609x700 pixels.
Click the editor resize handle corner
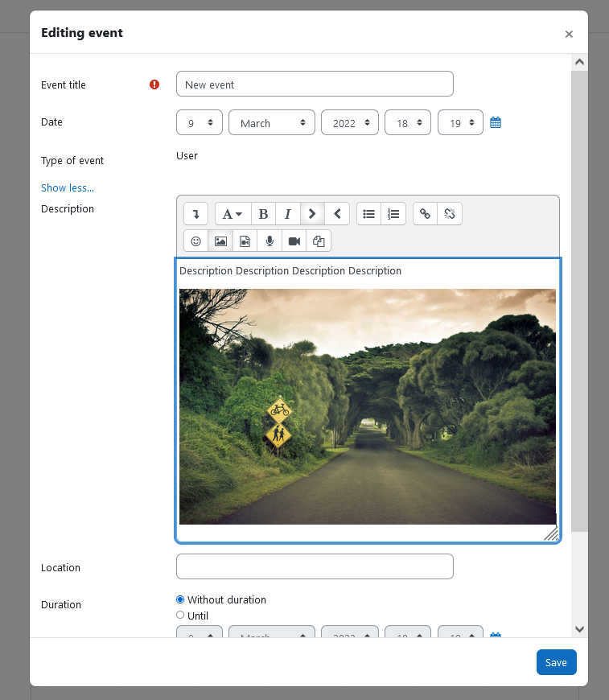click(x=551, y=534)
